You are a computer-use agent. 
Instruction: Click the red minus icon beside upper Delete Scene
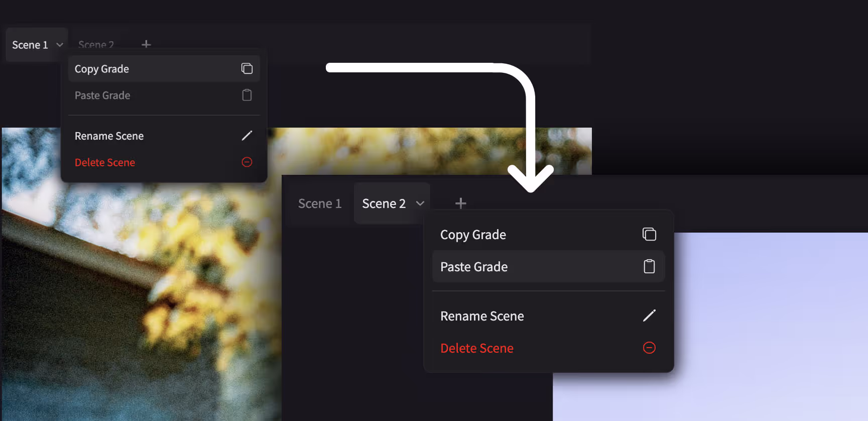click(x=246, y=162)
